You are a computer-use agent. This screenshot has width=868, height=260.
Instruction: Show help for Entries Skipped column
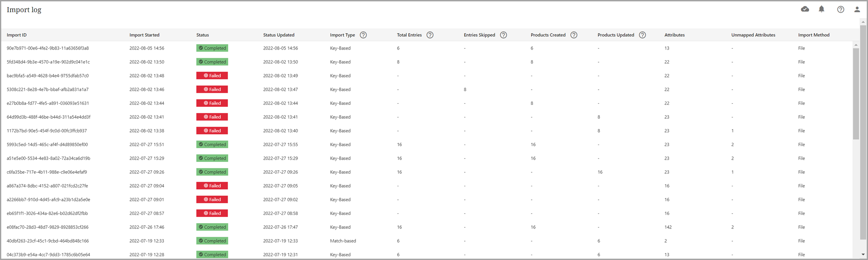point(503,35)
